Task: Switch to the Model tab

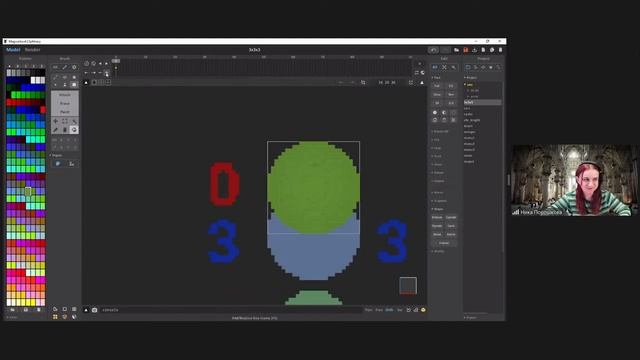Action: (13, 50)
